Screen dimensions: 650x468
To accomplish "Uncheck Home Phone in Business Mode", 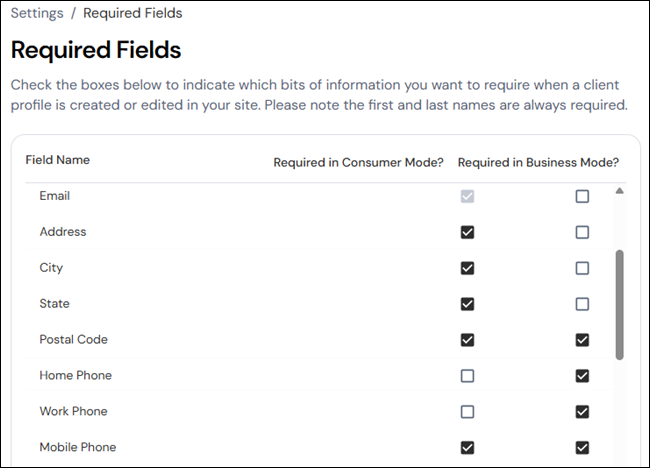I will click(x=582, y=376).
